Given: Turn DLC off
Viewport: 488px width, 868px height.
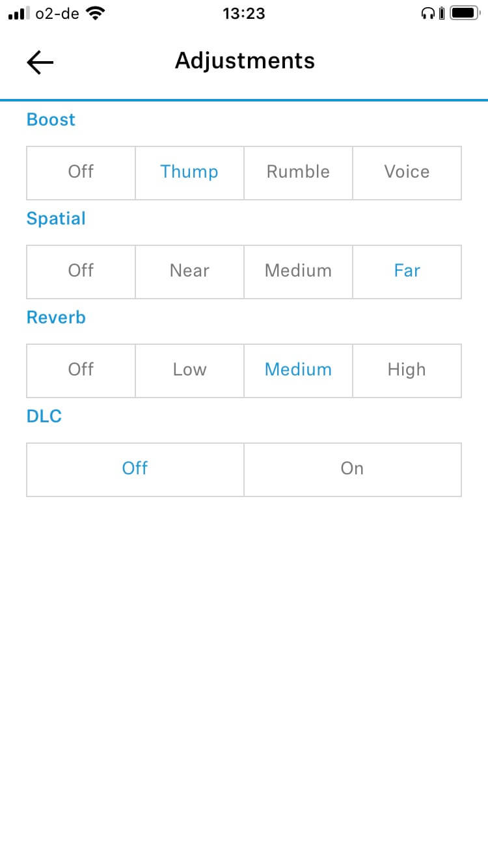Looking at the screenshot, I should coord(135,469).
